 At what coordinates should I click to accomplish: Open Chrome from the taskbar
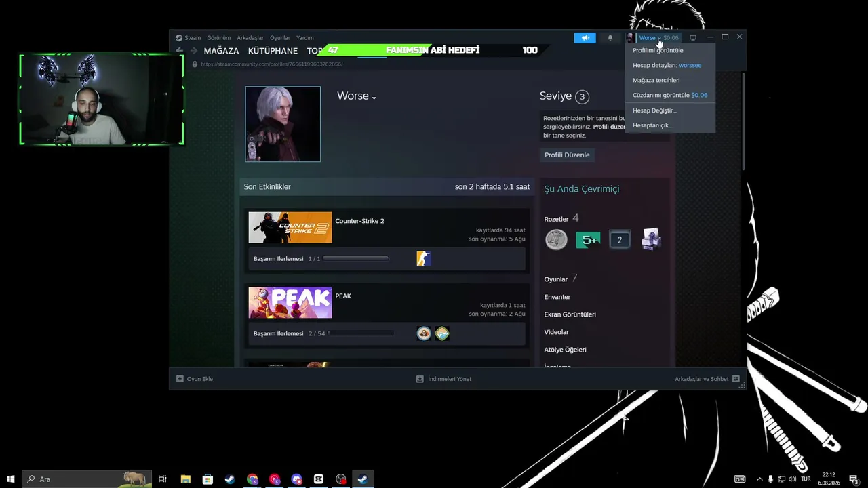[252, 479]
